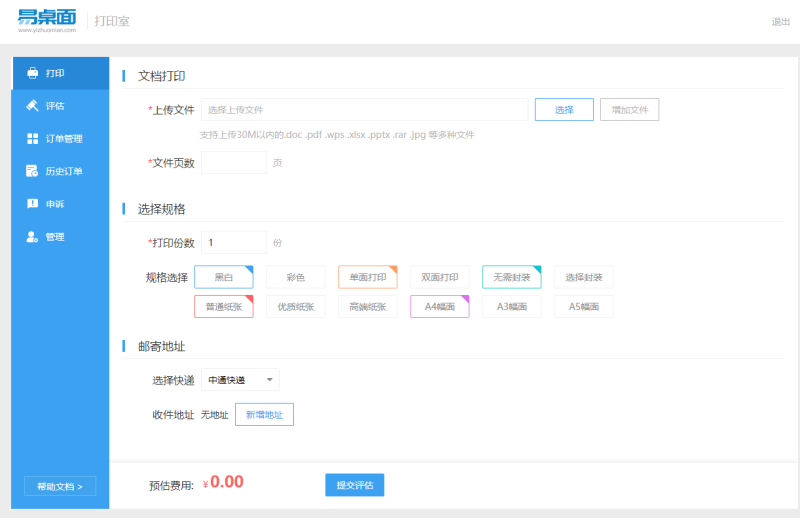Click the exclamation icon beside 申诉
This screenshot has height=518, width=800.
tap(33, 204)
